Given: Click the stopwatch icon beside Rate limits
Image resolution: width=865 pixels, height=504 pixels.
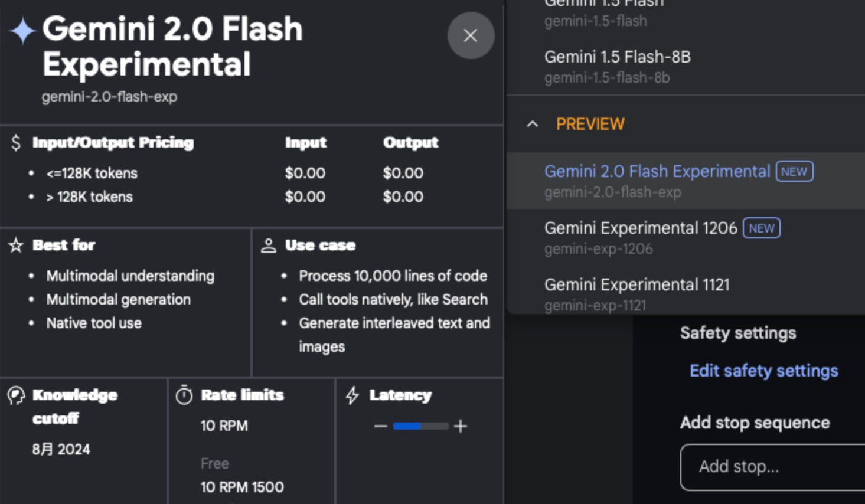Looking at the screenshot, I should click(184, 395).
